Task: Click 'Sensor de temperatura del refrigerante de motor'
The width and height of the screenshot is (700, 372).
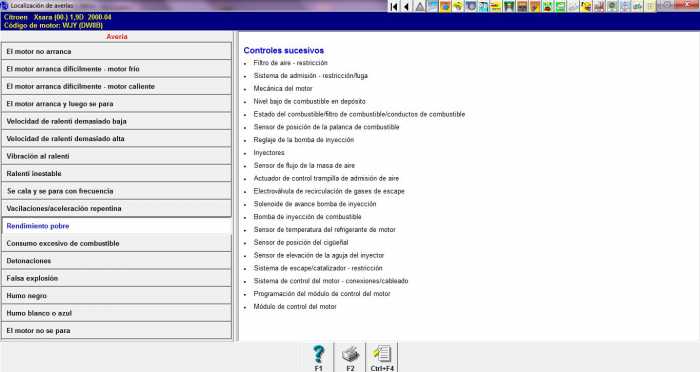Action: pos(325,230)
